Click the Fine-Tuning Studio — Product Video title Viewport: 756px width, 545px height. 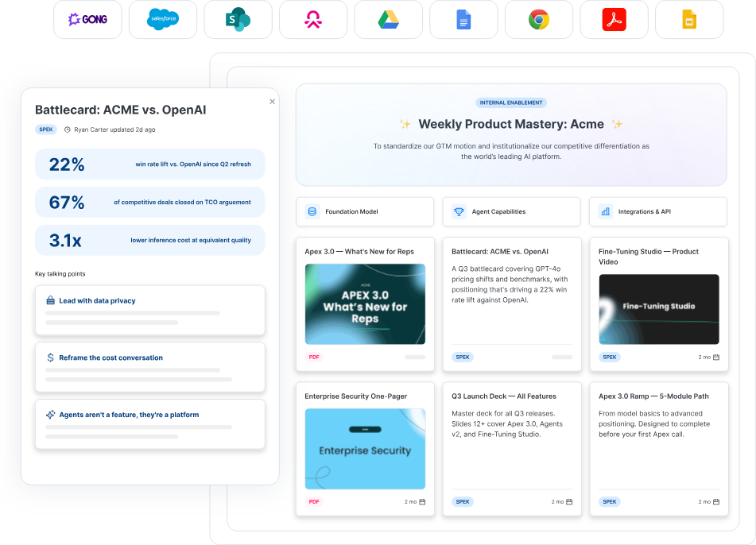click(x=649, y=257)
